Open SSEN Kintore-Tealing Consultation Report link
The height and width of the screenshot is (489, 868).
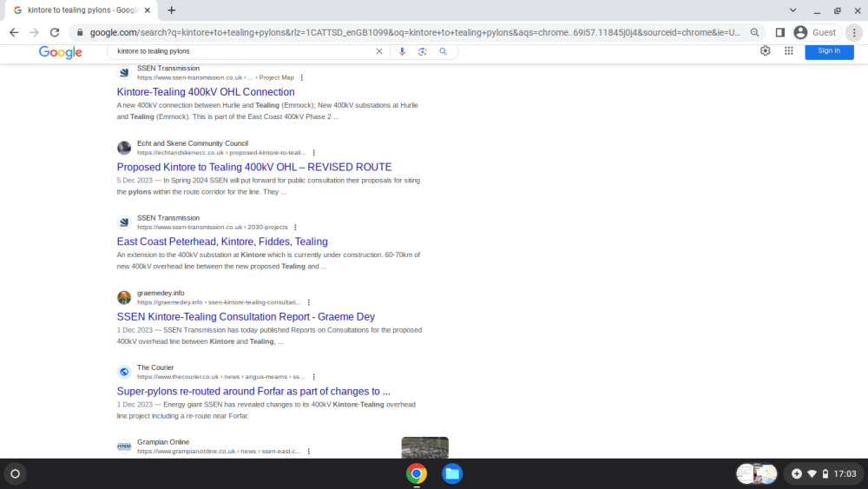coord(246,317)
